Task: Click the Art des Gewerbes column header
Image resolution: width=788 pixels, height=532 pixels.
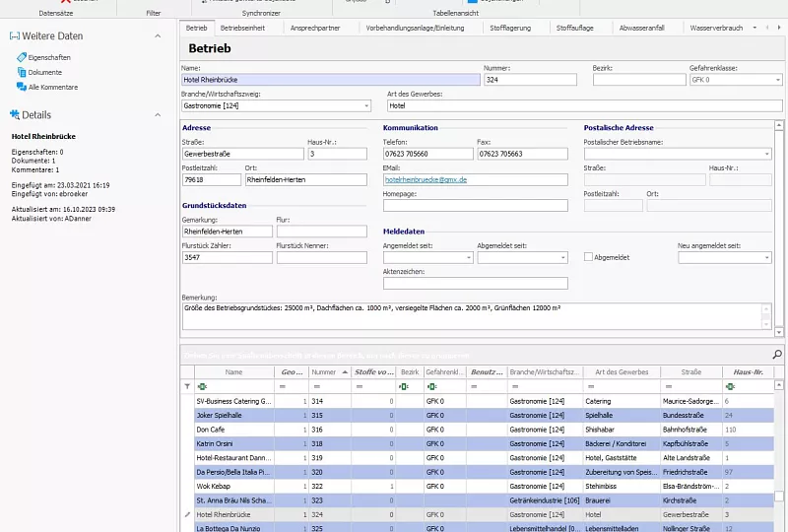Action: coord(622,372)
